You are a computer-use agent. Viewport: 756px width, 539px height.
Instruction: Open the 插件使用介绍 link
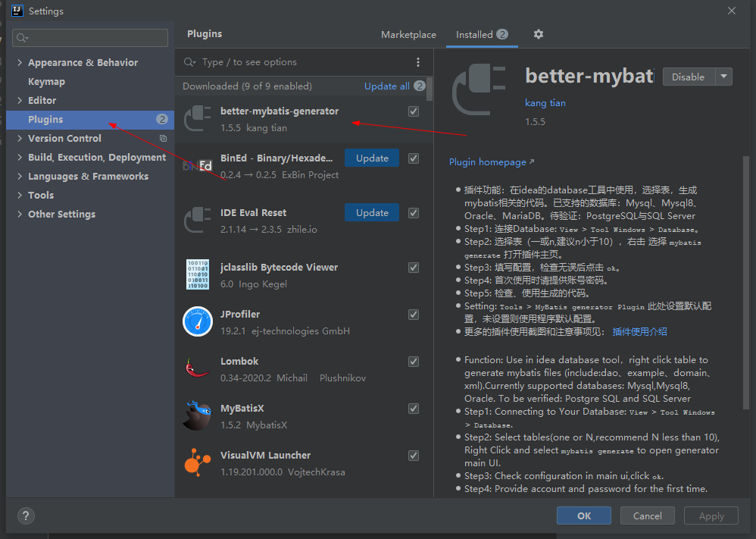click(640, 331)
